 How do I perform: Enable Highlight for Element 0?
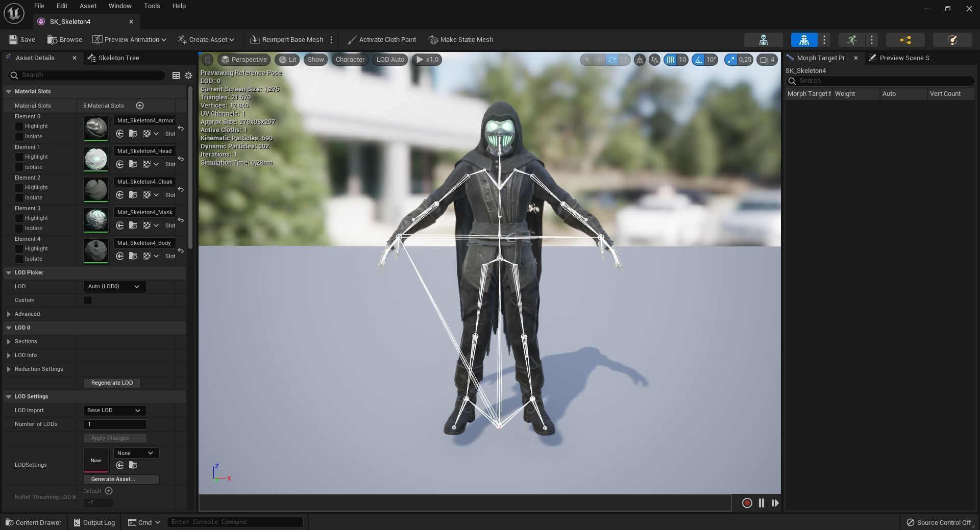19,126
